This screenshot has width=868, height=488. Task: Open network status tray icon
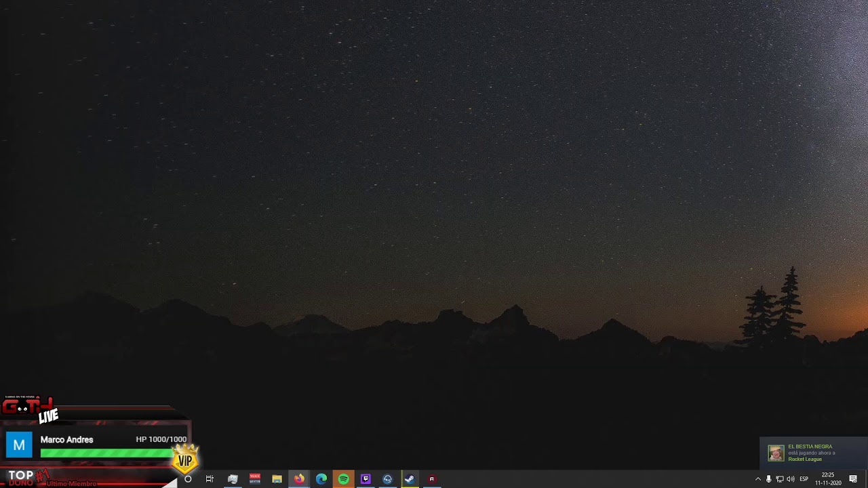780,479
